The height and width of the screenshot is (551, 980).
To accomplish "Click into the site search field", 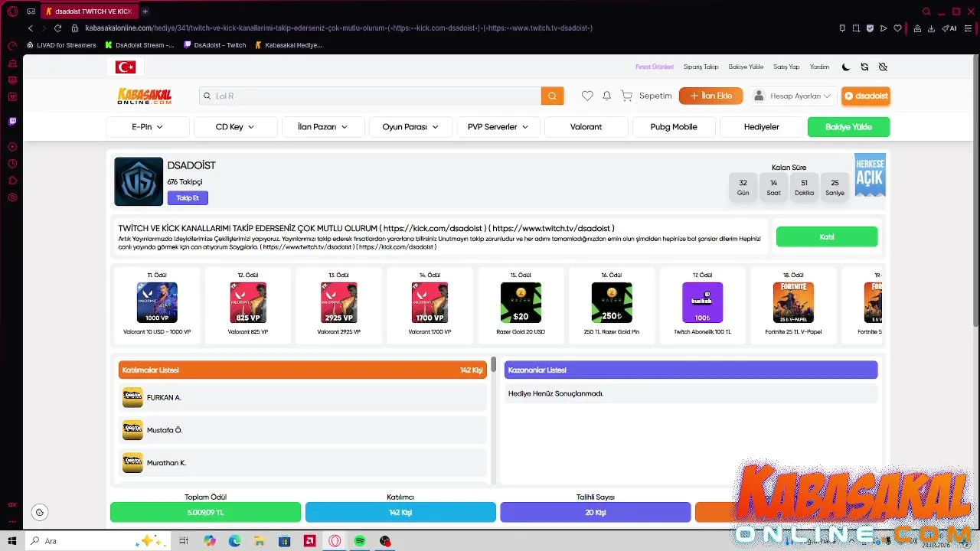I will (x=371, y=96).
